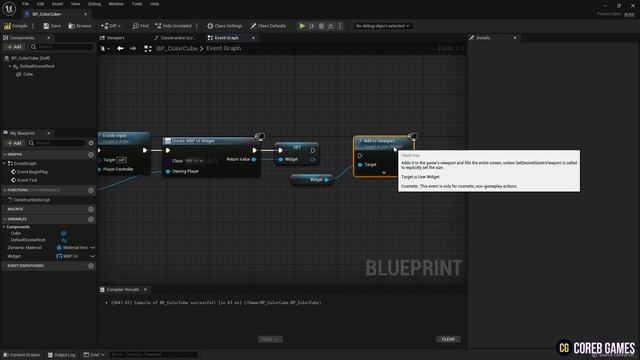Image resolution: width=640 pixels, height=360 pixels.
Task: Click the Compile button in the toolbar
Action: coord(16,26)
